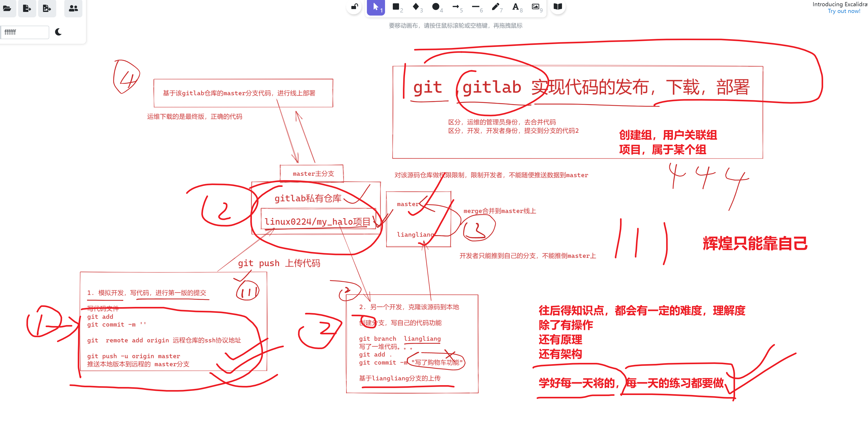
Task: Open the Export image dialog
Action: point(47,8)
